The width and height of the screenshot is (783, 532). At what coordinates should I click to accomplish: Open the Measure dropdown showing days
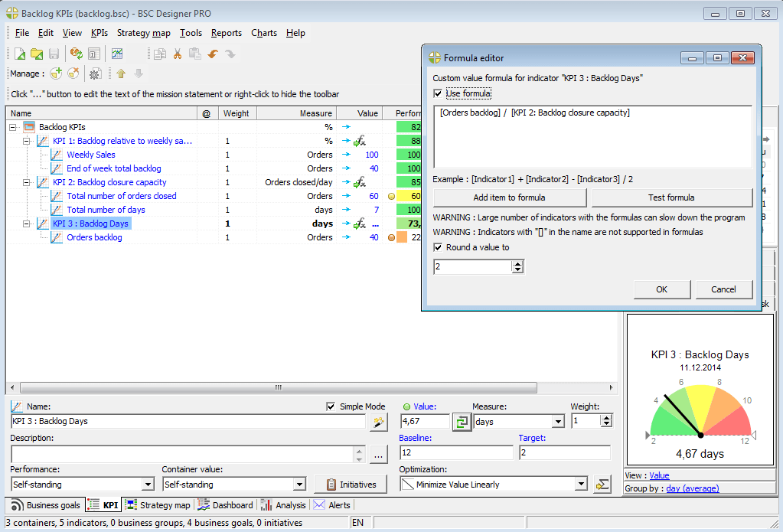click(558, 422)
